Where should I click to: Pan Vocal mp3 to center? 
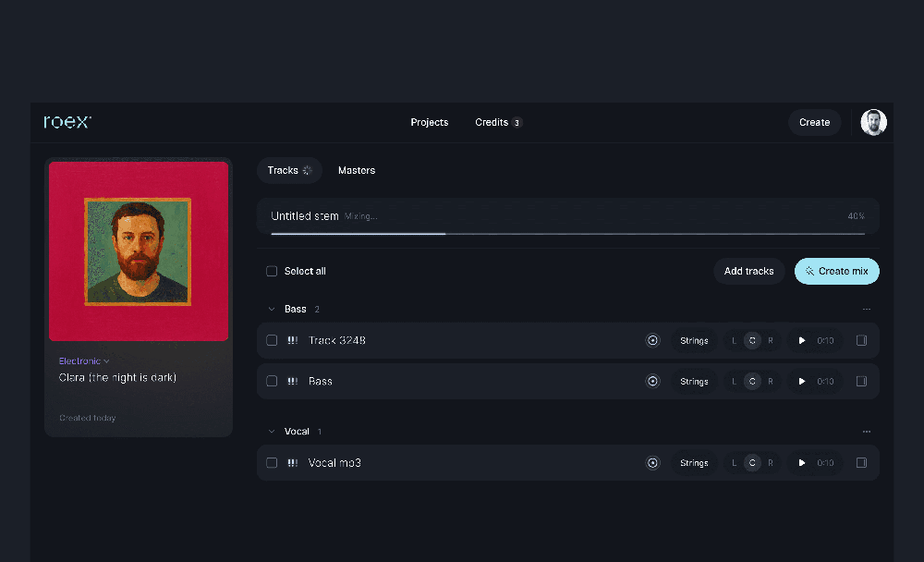(x=752, y=463)
